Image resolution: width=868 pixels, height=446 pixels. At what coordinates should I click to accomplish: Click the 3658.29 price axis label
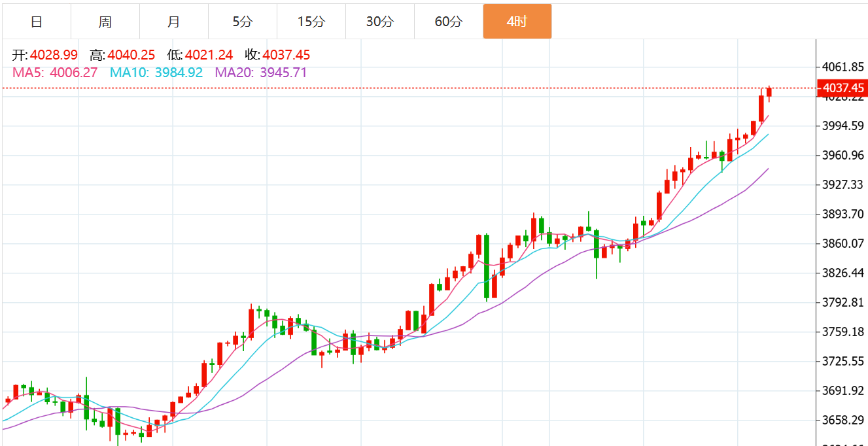(843, 420)
